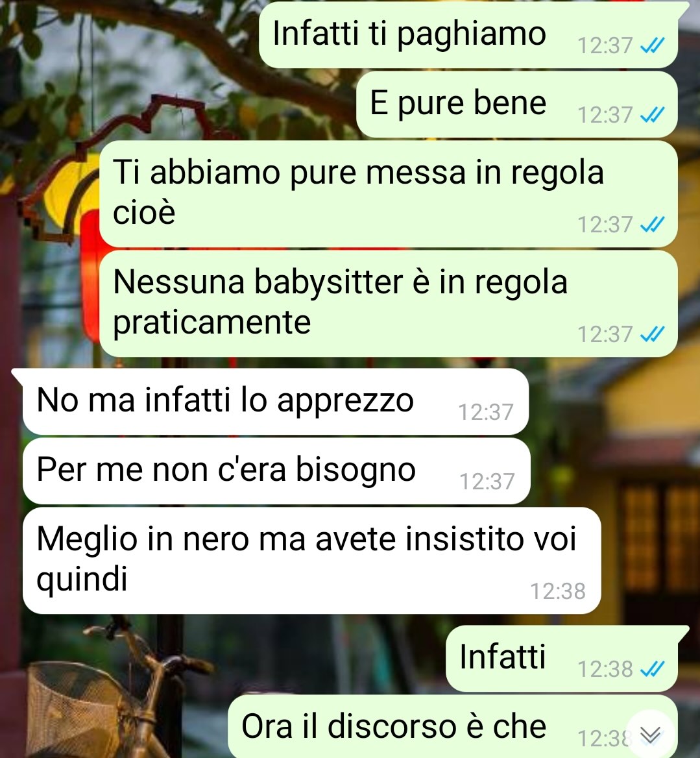Image resolution: width=700 pixels, height=758 pixels.
Task: Tap the scroll-to-bottom double chevron button
Action: coord(650,735)
